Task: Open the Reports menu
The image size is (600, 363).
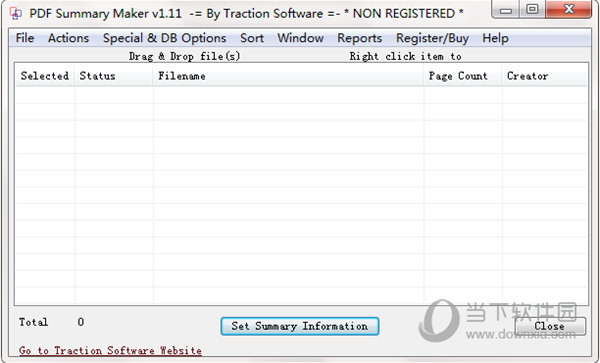Action: (359, 38)
